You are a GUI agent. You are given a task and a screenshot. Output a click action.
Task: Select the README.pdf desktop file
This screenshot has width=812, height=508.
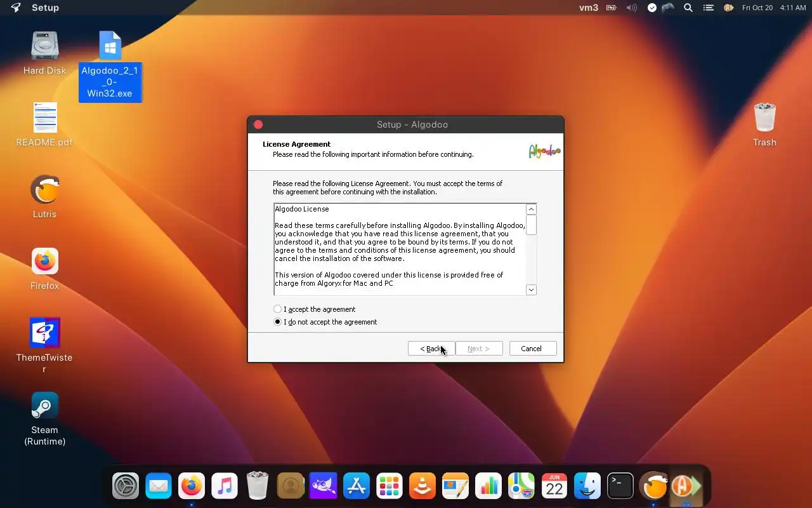pyautogui.click(x=44, y=124)
